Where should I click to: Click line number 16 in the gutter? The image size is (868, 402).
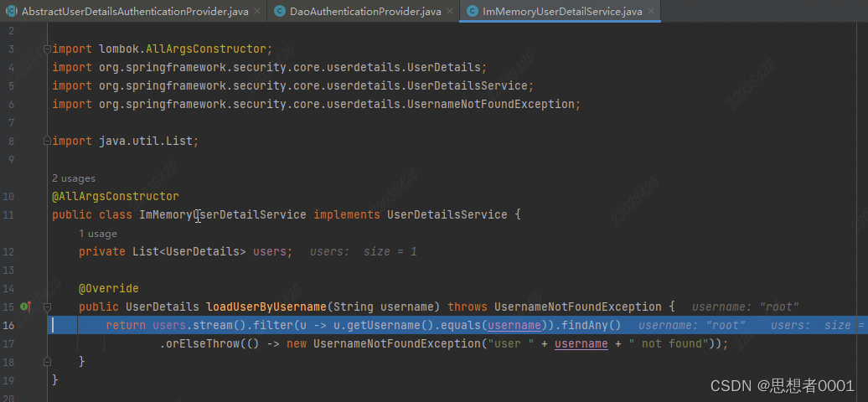[8, 325]
